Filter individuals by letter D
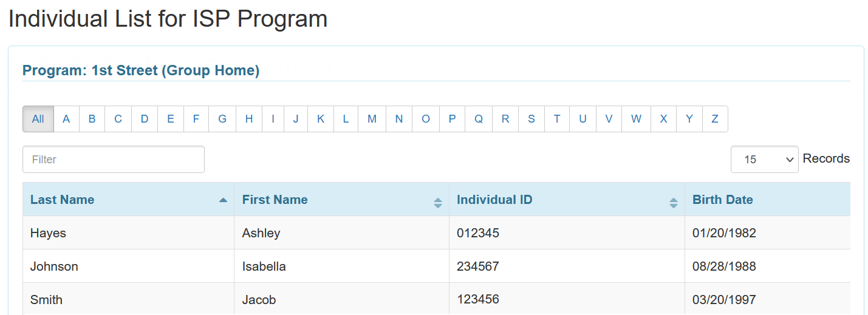Image resolution: width=868 pixels, height=315 pixels. pyautogui.click(x=145, y=119)
